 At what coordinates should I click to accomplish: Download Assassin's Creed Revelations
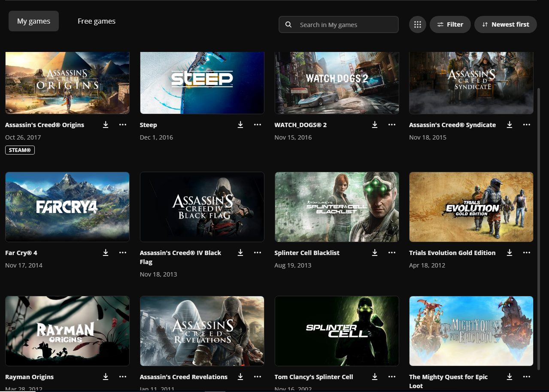point(240,377)
